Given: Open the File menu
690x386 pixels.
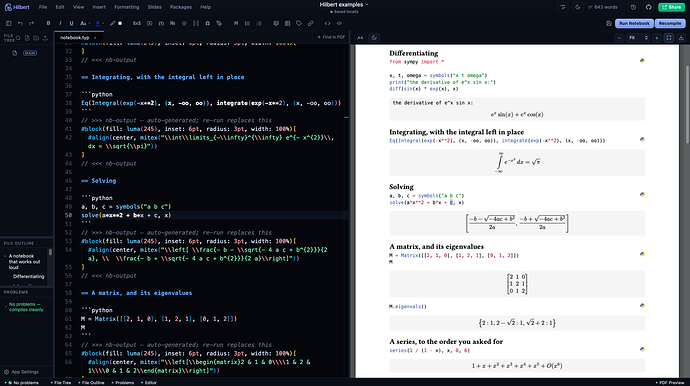Looking at the screenshot, I should click(43, 7).
